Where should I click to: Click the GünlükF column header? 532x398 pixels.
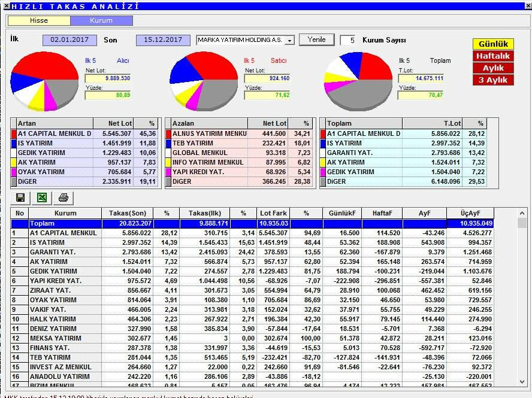342,213
